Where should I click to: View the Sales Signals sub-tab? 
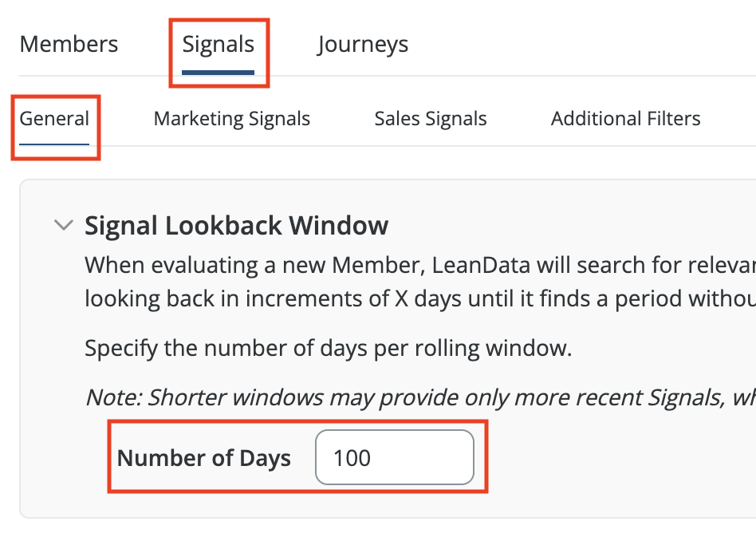[431, 119]
